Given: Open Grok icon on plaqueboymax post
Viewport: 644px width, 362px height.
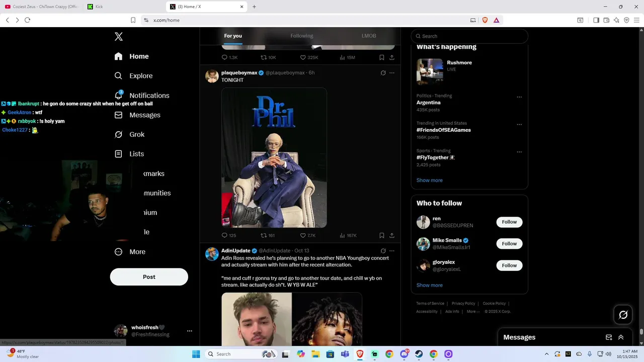Looking at the screenshot, I should coord(383,73).
